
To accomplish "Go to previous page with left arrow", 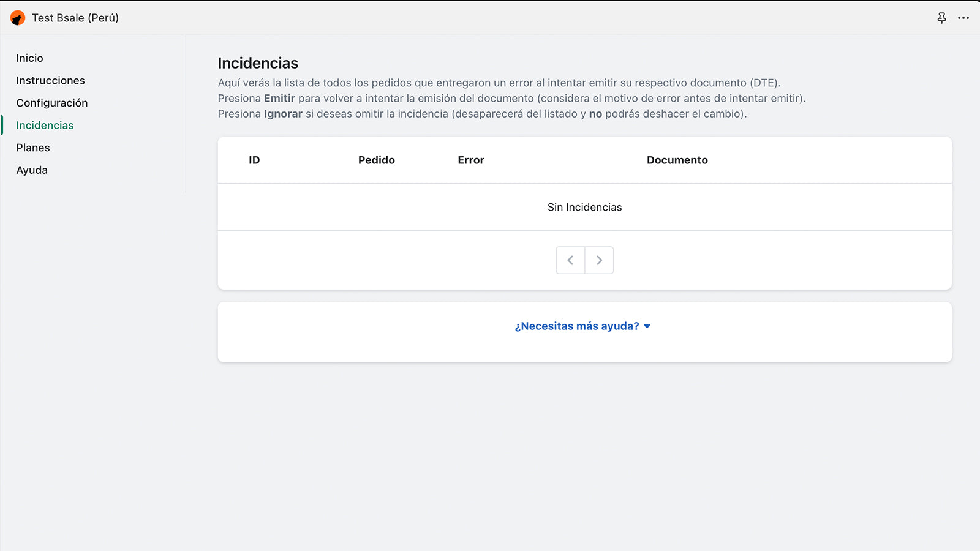I will [x=570, y=260].
